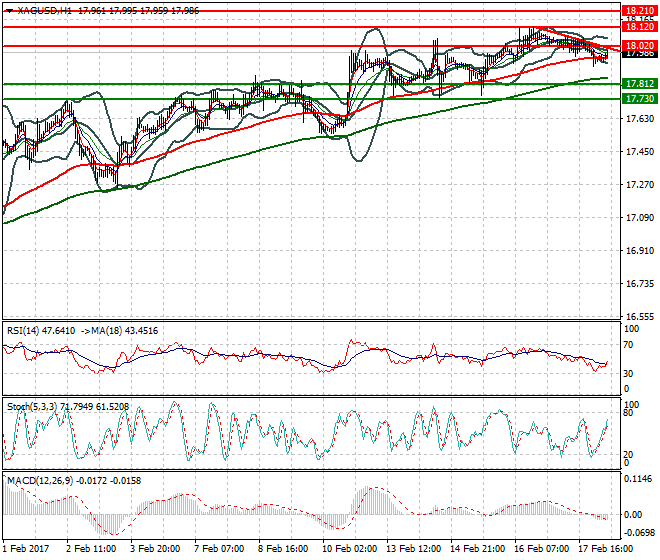The image size is (660, 560).
Task: Click the 17 Feb 16:00 time label
Action: 606,549
